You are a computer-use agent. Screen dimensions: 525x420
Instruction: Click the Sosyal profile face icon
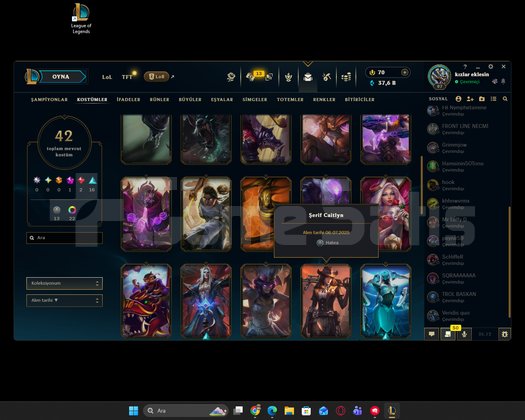[x=458, y=99]
